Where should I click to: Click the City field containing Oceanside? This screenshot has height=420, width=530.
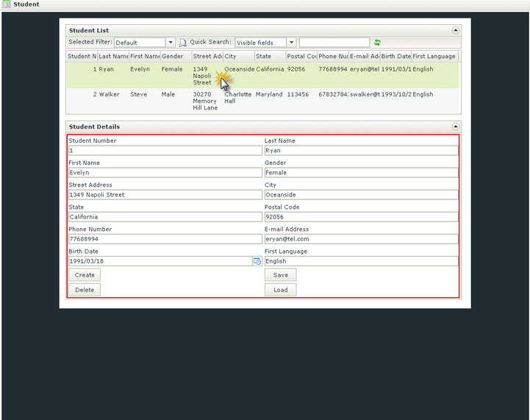tap(362, 195)
